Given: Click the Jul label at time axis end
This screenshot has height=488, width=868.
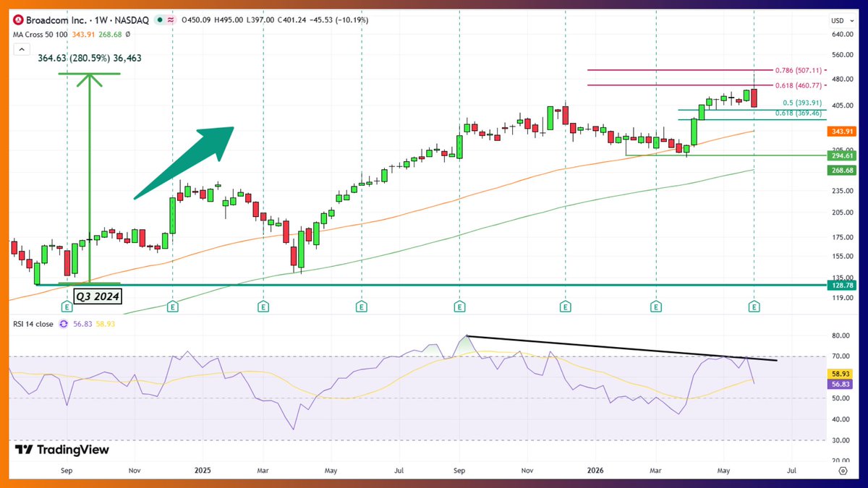Looking at the screenshot, I should click(x=791, y=470).
